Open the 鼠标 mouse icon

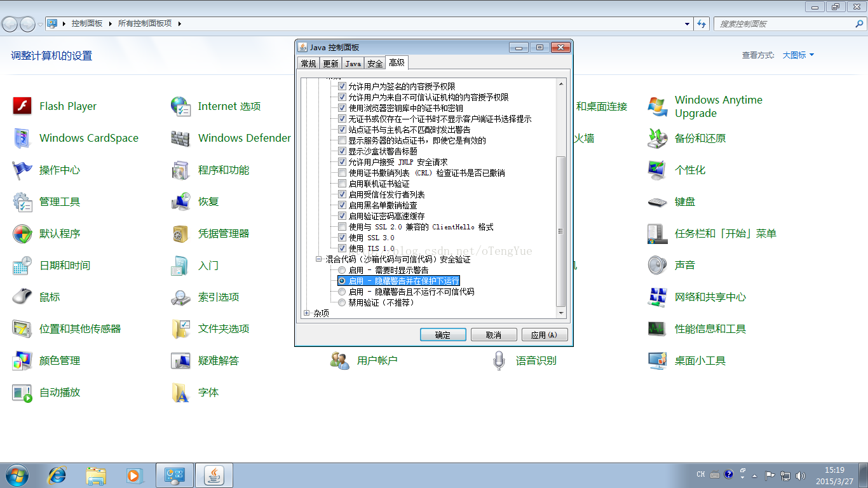click(22, 297)
